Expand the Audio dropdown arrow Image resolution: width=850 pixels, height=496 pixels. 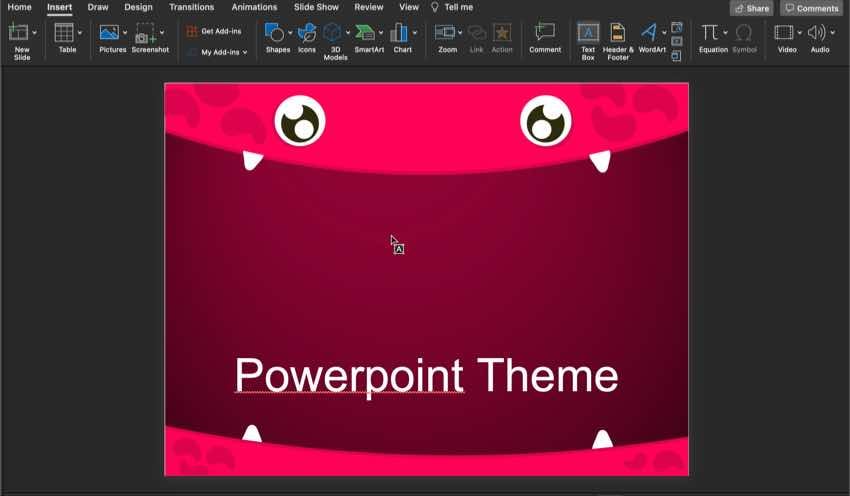[x=832, y=33]
